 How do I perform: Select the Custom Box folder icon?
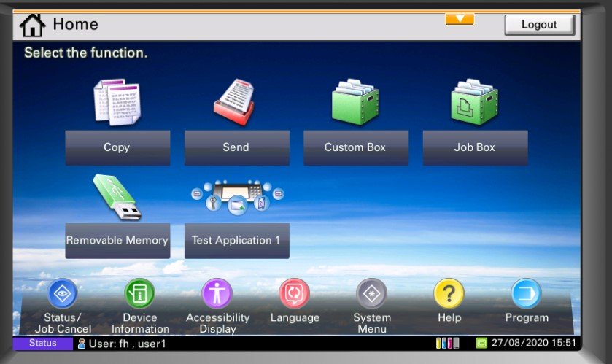click(355, 103)
